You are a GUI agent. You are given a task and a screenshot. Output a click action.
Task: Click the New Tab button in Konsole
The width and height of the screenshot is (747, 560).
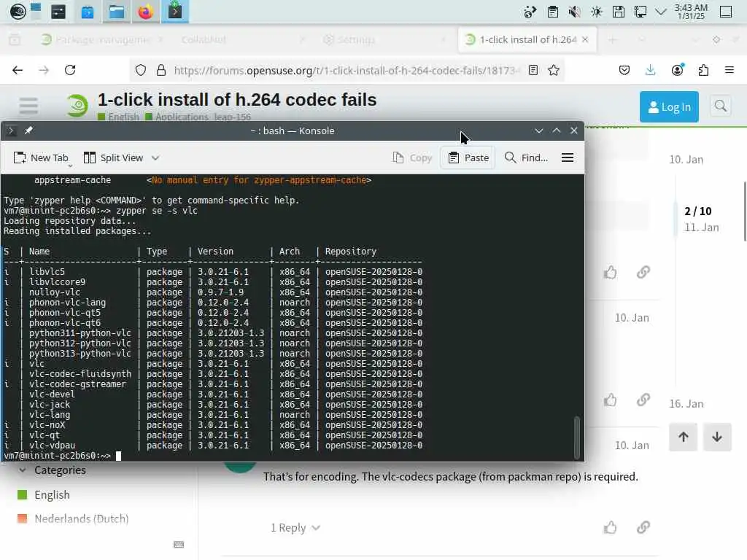(41, 158)
